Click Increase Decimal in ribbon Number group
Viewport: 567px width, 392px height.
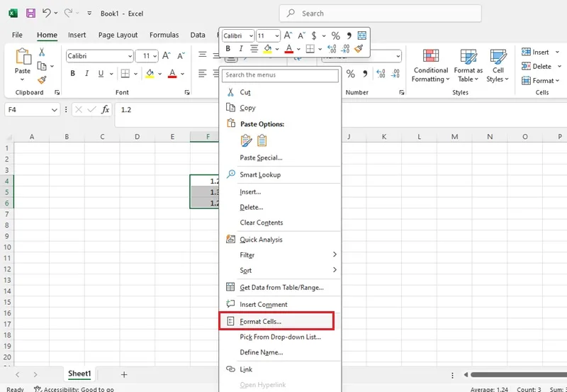(381, 74)
